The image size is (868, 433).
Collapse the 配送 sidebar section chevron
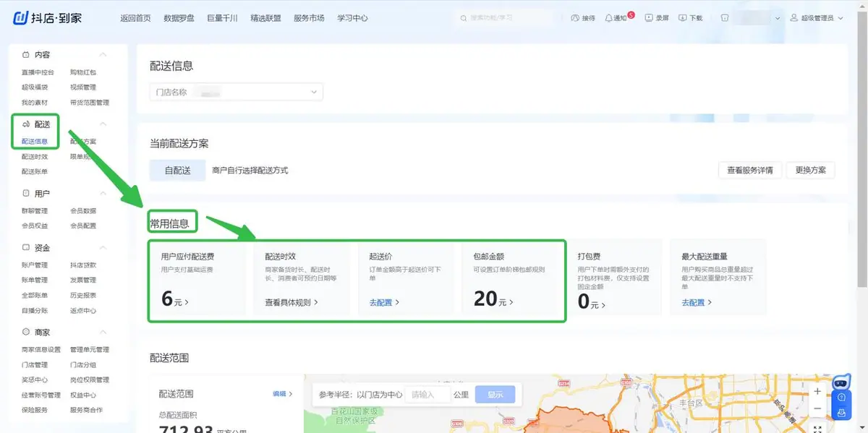click(103, 124)
